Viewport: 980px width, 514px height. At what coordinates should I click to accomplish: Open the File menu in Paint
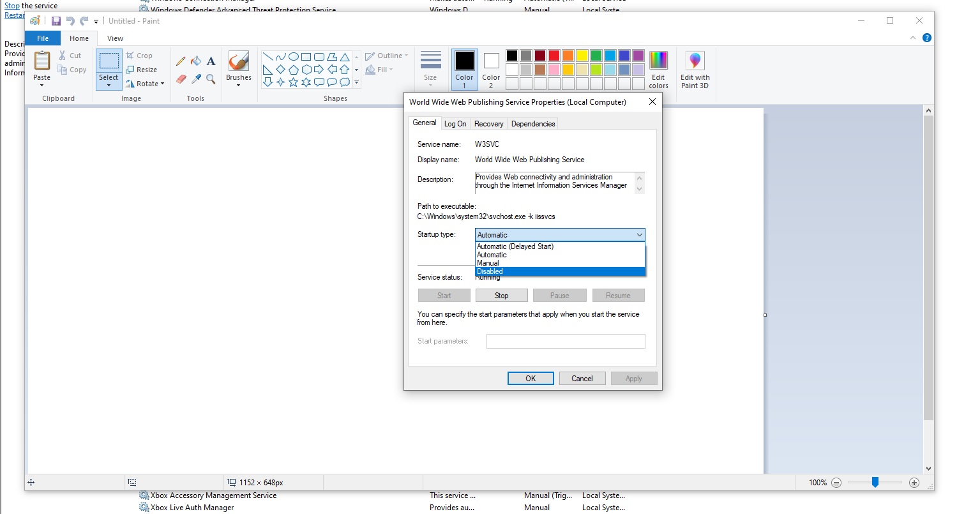point(43,38)
